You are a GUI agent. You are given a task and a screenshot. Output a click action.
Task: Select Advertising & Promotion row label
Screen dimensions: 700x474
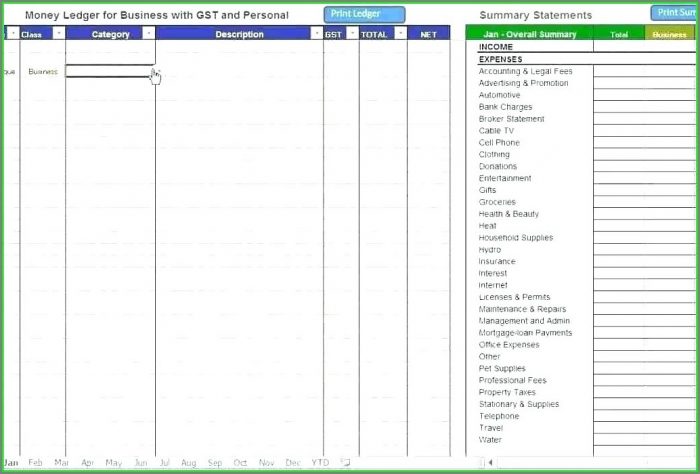(523, 83)
